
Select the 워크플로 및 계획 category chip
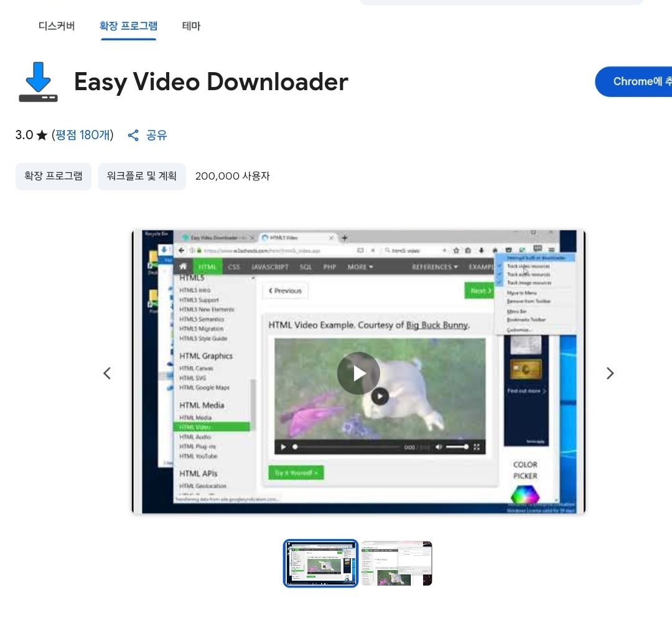click(x=142, y=176)
